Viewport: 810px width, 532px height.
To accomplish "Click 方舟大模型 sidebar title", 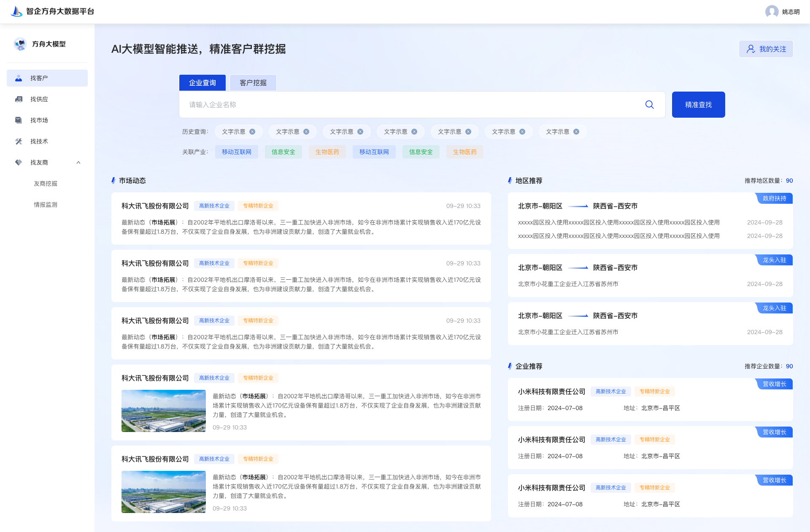I will click(x=49, y=44).
